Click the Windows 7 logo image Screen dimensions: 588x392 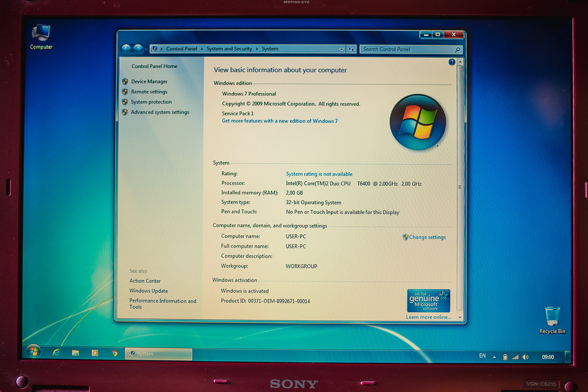[418, 122]
